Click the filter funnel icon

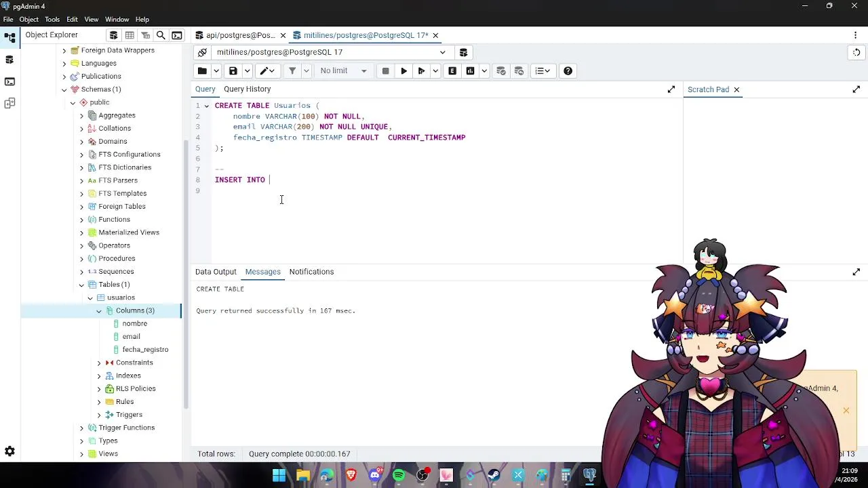click(292, 71)
